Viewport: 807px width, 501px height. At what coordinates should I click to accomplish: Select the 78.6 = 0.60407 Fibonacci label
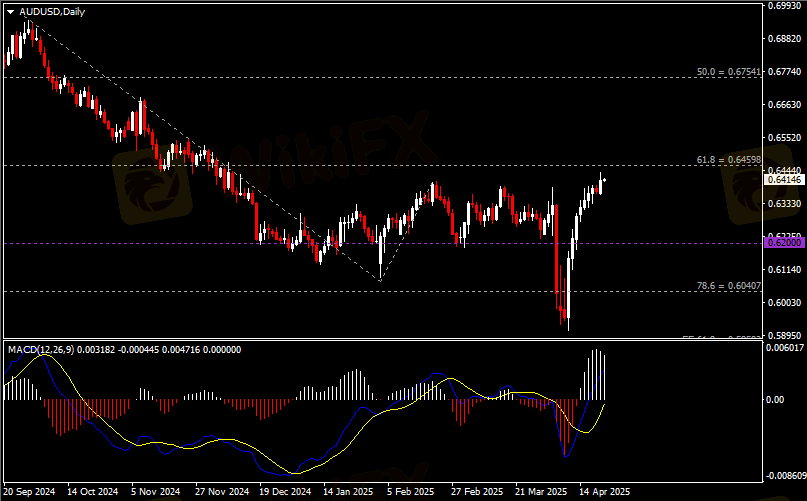728,285
